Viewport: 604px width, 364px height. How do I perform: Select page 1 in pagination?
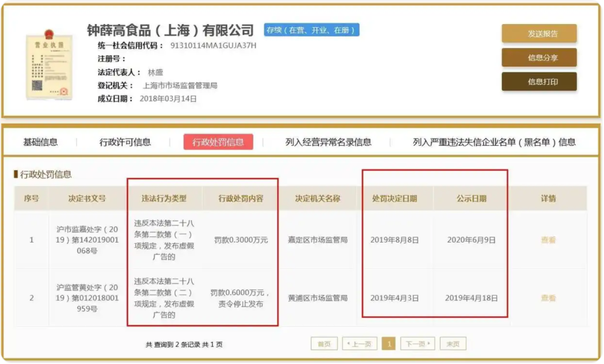coord(389,343)
